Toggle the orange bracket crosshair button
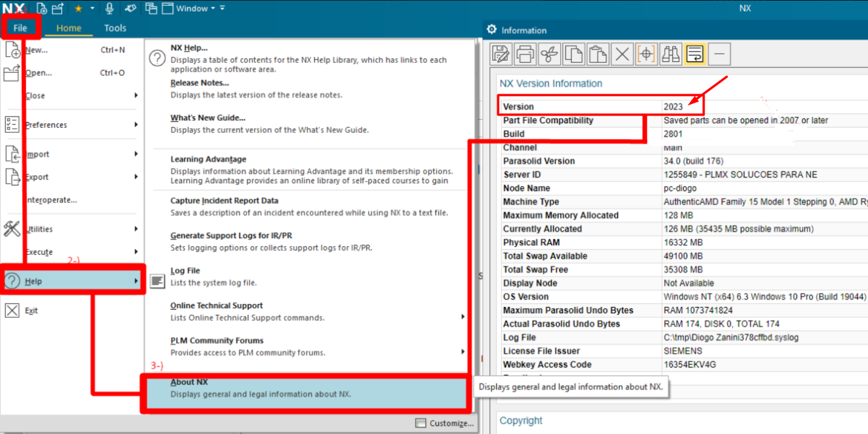 click(x=646, y=54)
